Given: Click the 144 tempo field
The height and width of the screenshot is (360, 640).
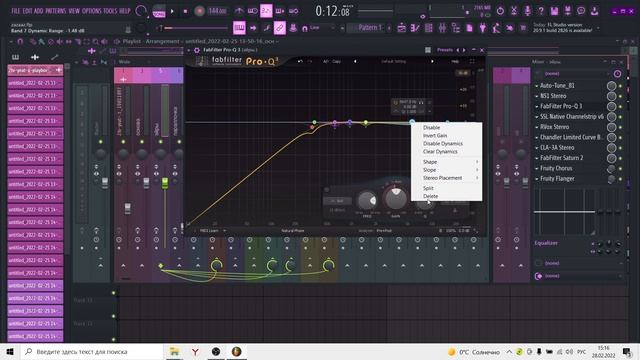Looking at the screenshot, I should click(x=217, y=11).
